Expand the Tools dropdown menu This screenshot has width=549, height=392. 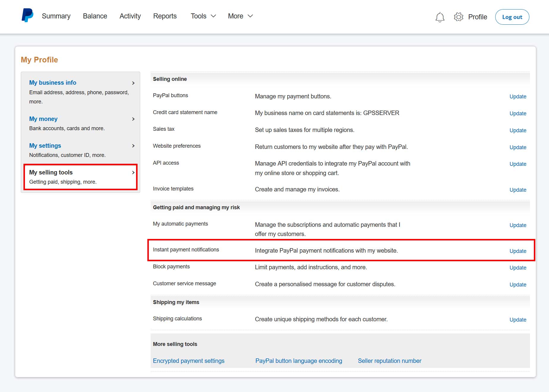[x=203, y=16]
